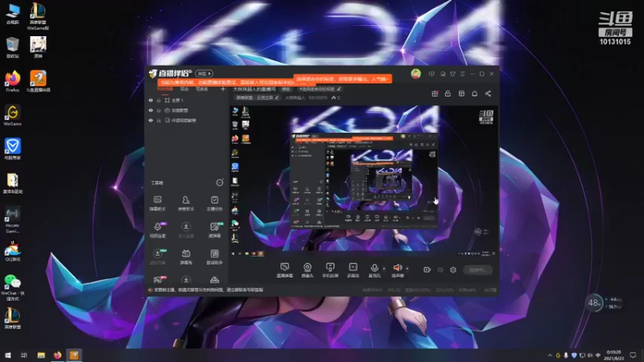Screen dimensions: 644x362
Task: Edit the 英雄联盟 category with pencil icon
Action: pos(277,97)
